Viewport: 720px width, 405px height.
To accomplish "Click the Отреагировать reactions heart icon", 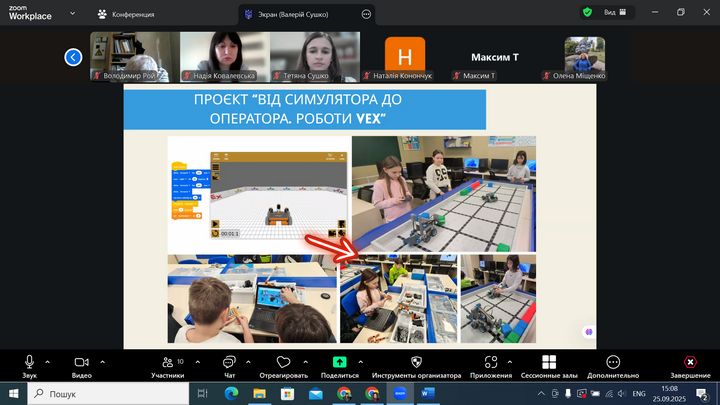I will click(x=283, y=363).
